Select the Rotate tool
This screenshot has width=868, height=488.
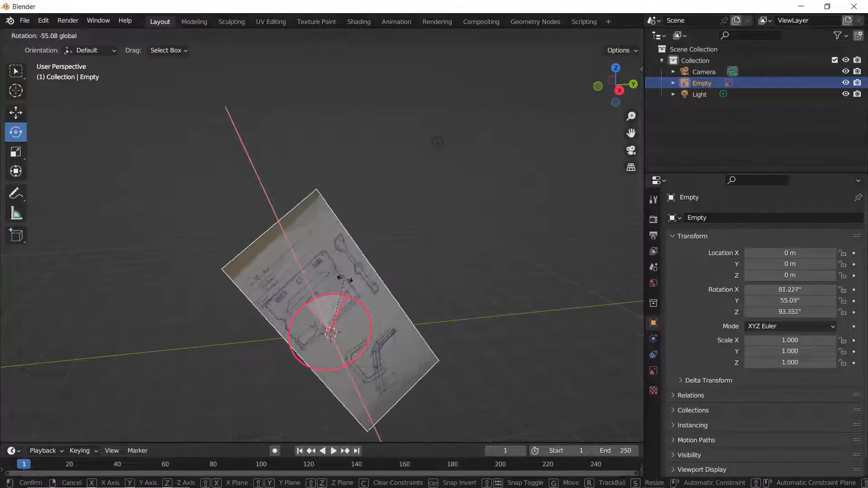tap(16, 132)
